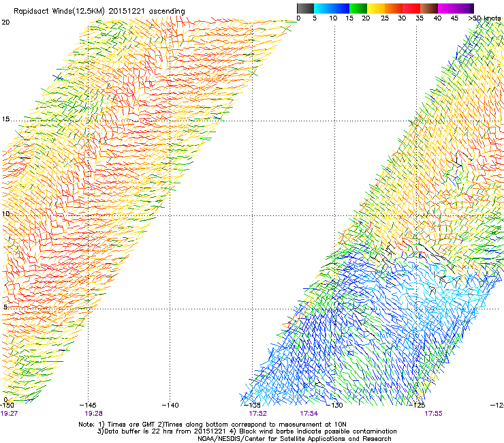Viewport: 504px width, 443px height.
Task: Click the longitude label '-140'
Action: point(170,405)
